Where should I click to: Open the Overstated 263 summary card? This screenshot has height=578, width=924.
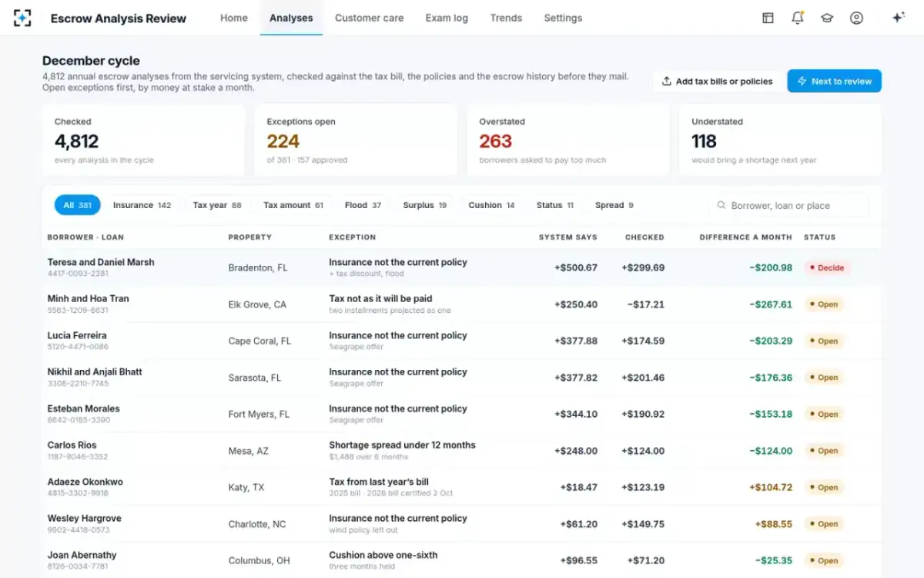pos(568,140)
